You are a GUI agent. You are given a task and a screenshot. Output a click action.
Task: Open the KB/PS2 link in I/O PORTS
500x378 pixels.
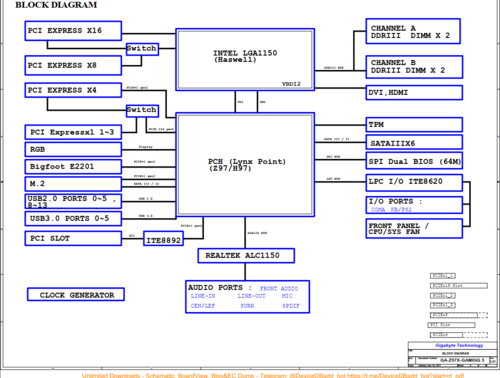(x=401, y=210)
